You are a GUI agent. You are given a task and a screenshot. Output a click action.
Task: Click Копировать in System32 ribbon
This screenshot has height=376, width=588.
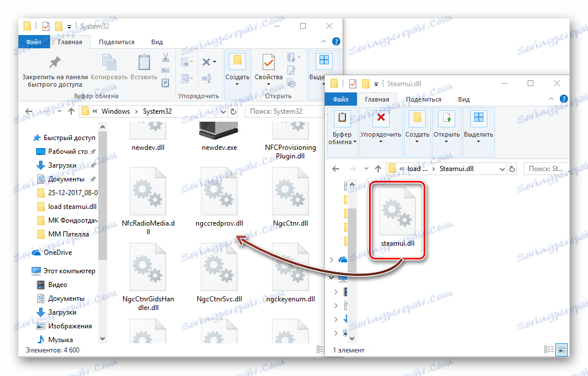(109, 67)
